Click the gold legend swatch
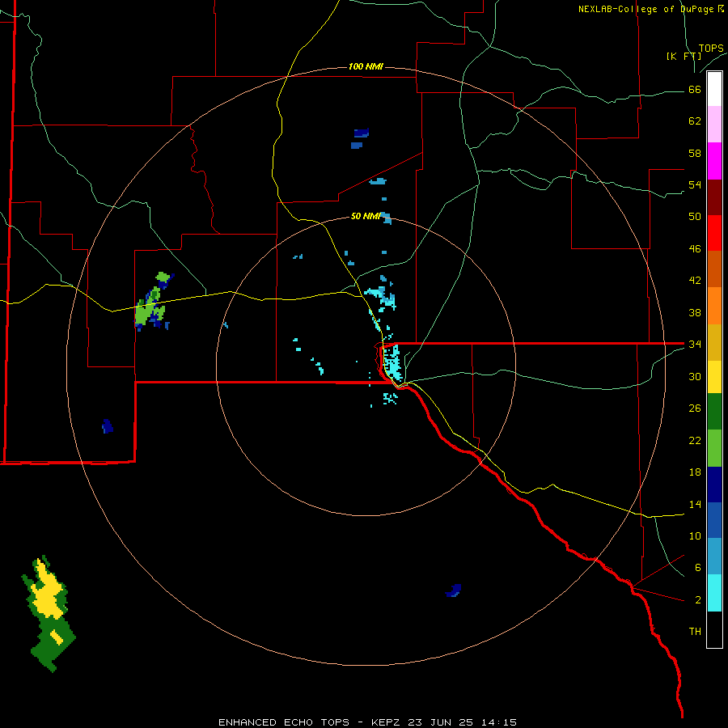Image resolution: width=728 pixels, height=728 pixels. point(714,342)
